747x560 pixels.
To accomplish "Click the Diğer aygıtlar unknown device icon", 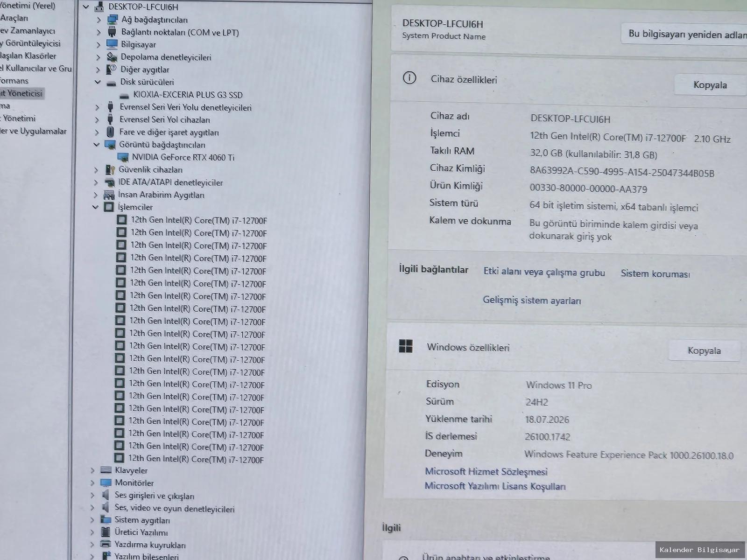I will tap(111, 70).
